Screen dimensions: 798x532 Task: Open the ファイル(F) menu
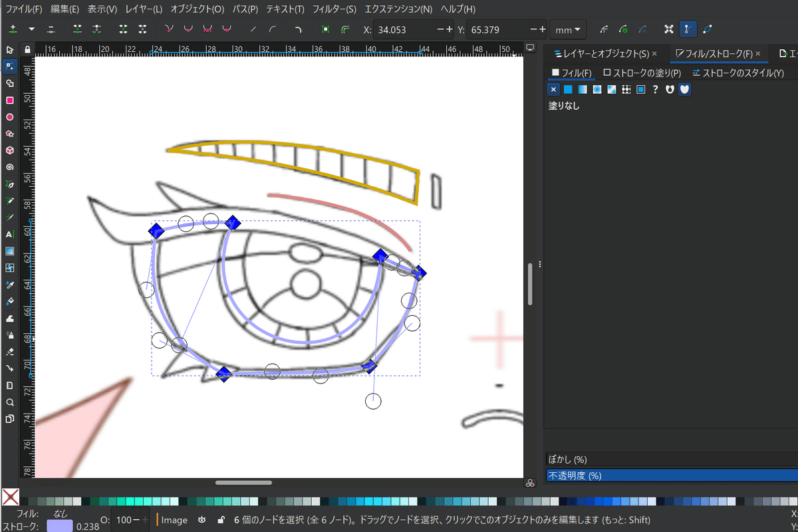[x=24, y=9]
